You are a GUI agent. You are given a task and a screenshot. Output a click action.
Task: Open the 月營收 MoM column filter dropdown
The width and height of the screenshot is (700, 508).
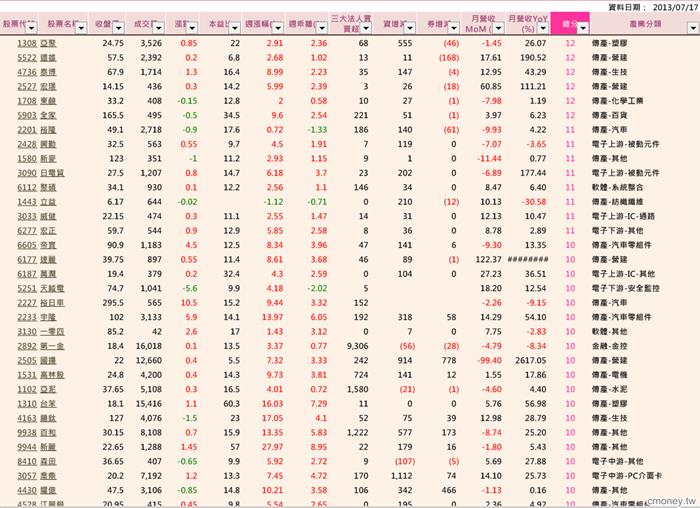pyautogui.click(x=498, y=28)
